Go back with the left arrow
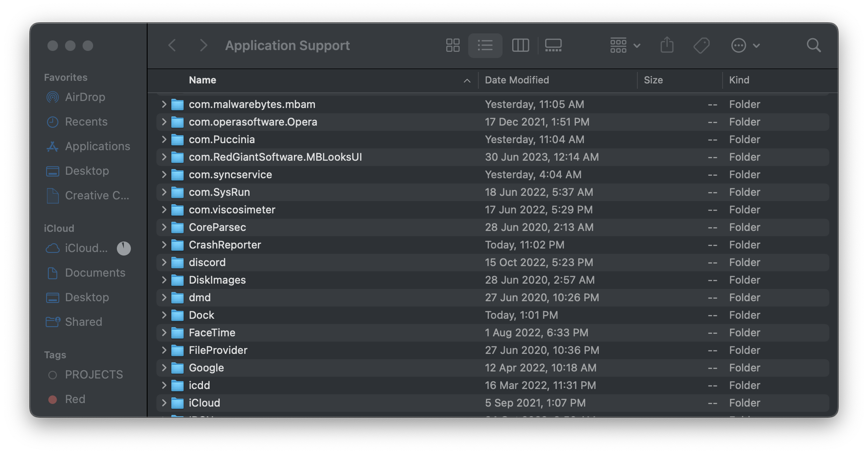868x454 pixels. point(172,45)
